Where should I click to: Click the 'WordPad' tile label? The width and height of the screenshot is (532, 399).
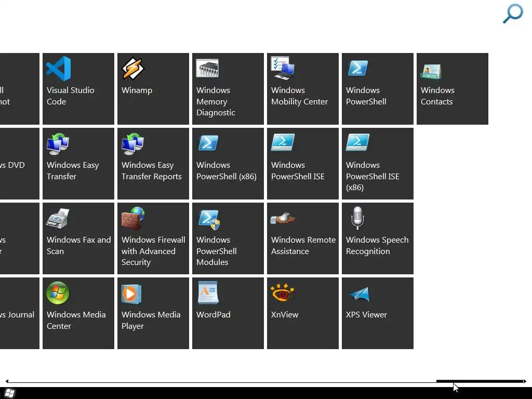coord(213,314)
